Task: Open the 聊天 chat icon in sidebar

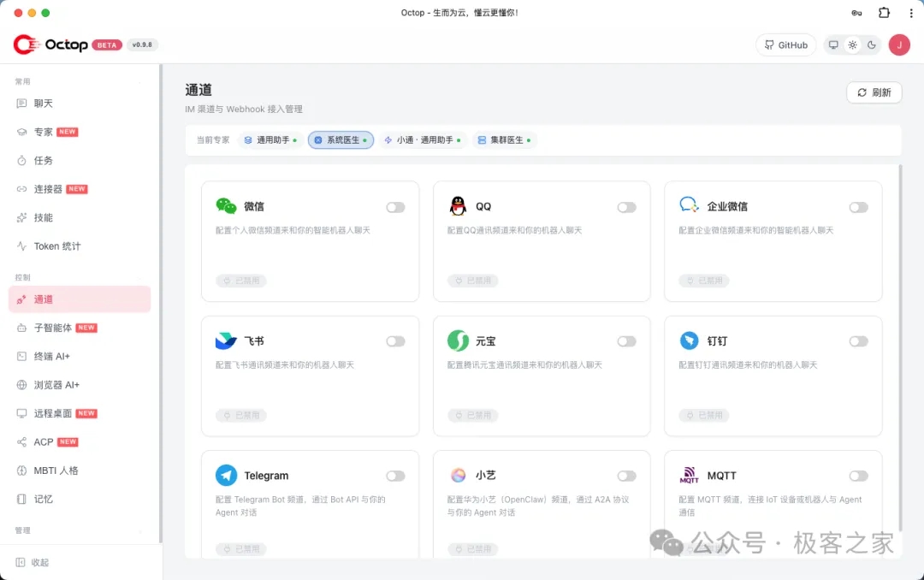Action: click(x=21, y=104)
